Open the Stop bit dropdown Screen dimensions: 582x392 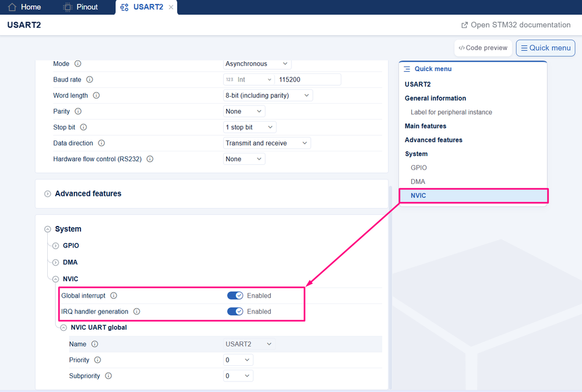click(x=249, y=128)
